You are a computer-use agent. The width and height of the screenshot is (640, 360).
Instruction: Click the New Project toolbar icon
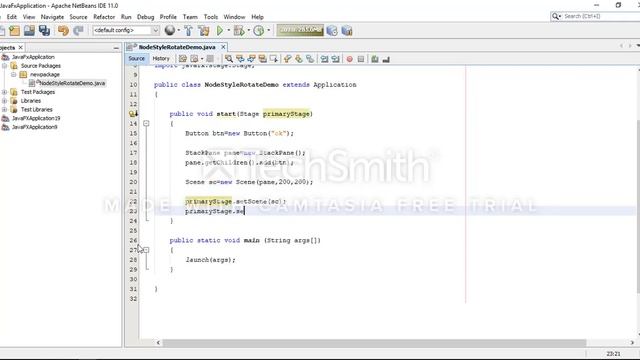click(14, 31)
